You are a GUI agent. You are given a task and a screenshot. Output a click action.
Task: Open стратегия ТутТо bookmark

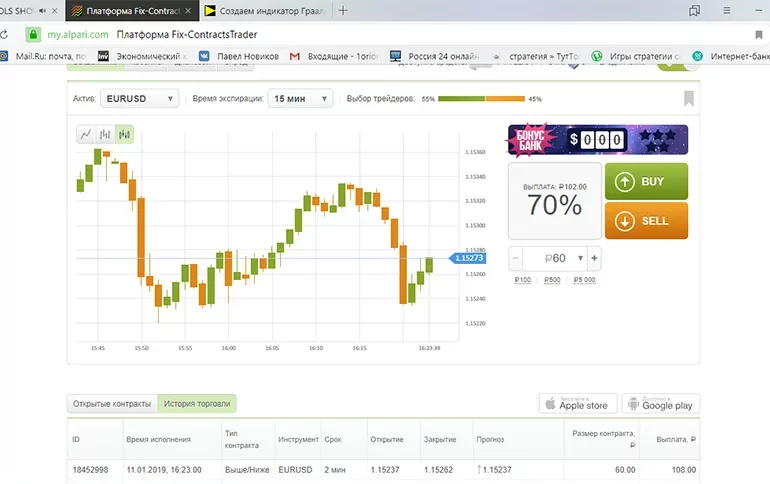[x=536, y=56]
